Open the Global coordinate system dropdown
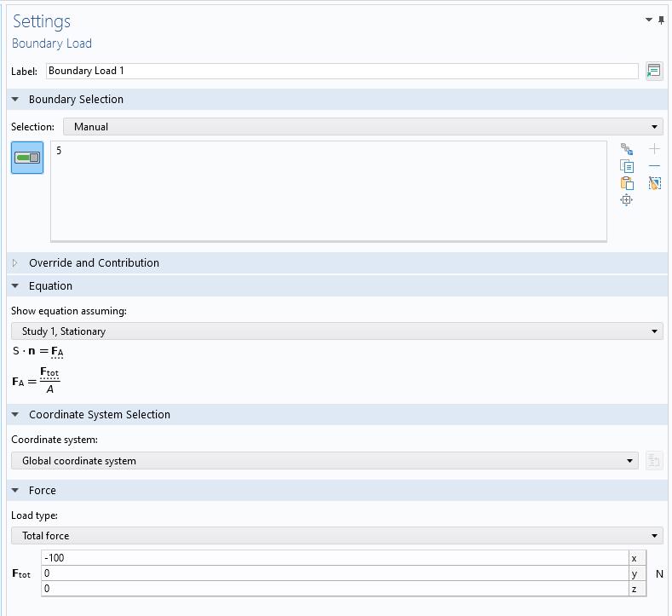Screen dimensions: 672x616 [x=325, y=461]
